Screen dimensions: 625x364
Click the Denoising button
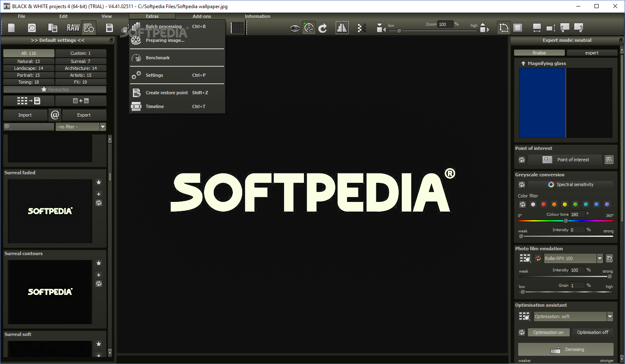pos(566,349)
